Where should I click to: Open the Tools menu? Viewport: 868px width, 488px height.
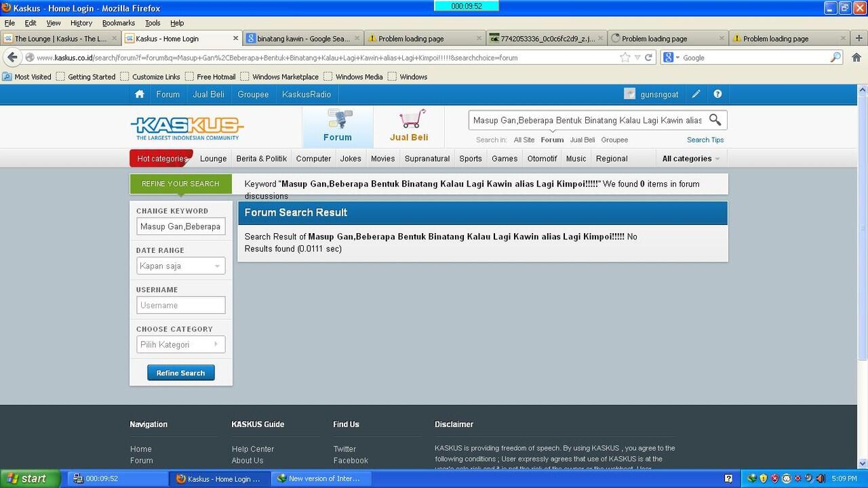coord(153,23)
